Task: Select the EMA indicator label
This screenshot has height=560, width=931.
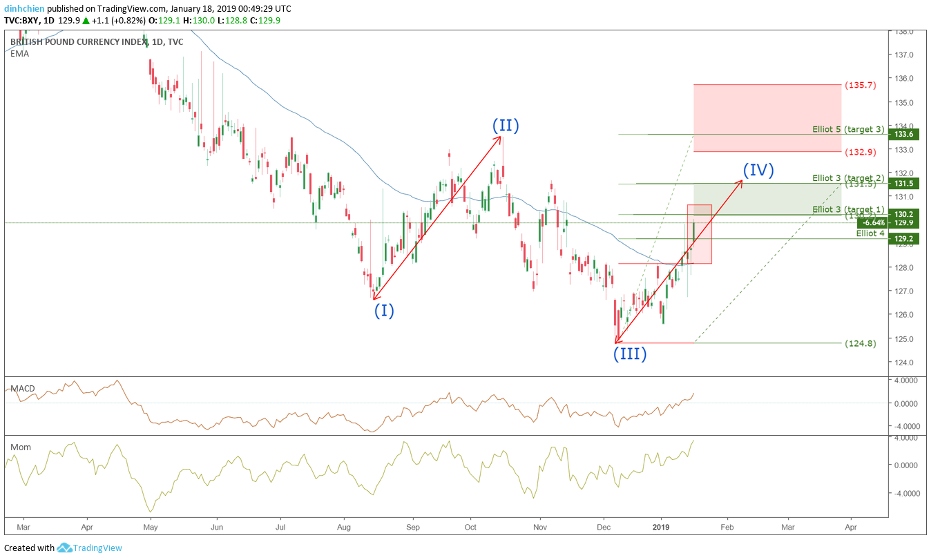Action: (x=19, y=54)
